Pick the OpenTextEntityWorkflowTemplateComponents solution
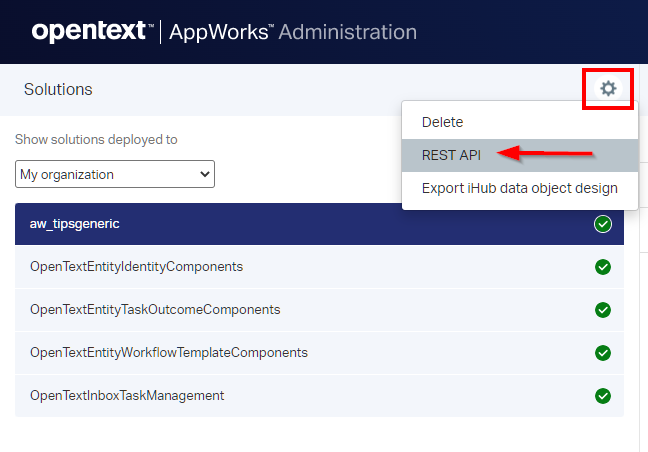The height and width of the screenshot is (452, 648). tap(169, 353)
